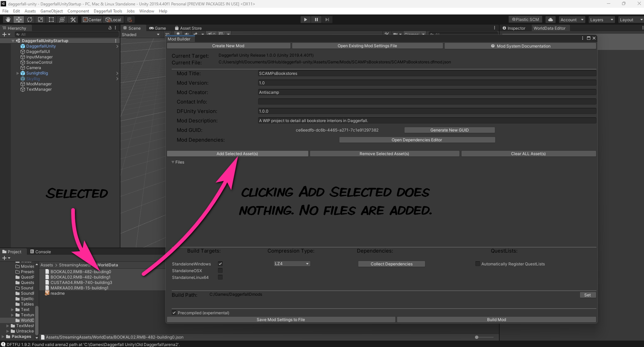Image resolution: width=644 pixels, height=347 pixels.
Task: Create new asset in Project panel
Action: 6,258
